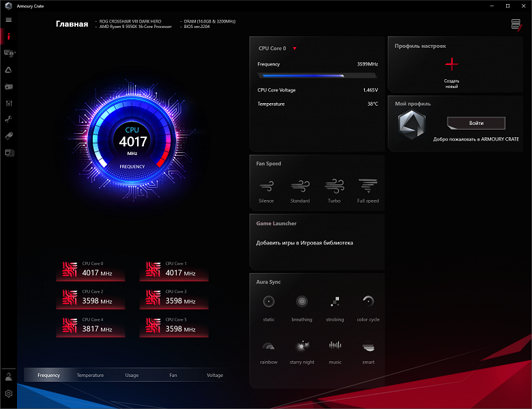Click the Мой профиль panel title

click(x=413, y=104)
